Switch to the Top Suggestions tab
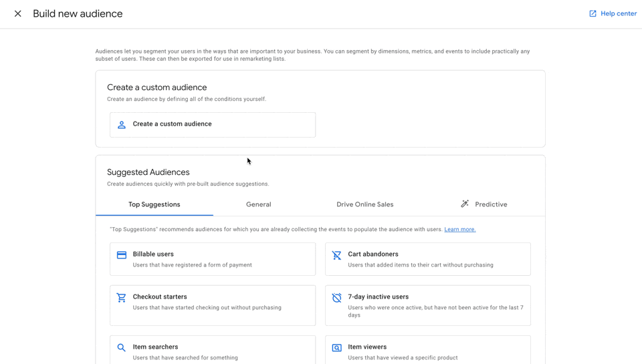 tap(154, 204)
